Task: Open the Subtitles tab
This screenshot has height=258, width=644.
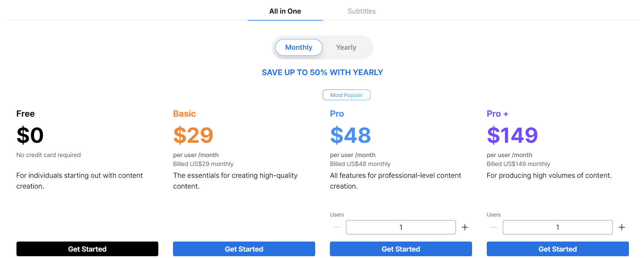Action: 361,11
